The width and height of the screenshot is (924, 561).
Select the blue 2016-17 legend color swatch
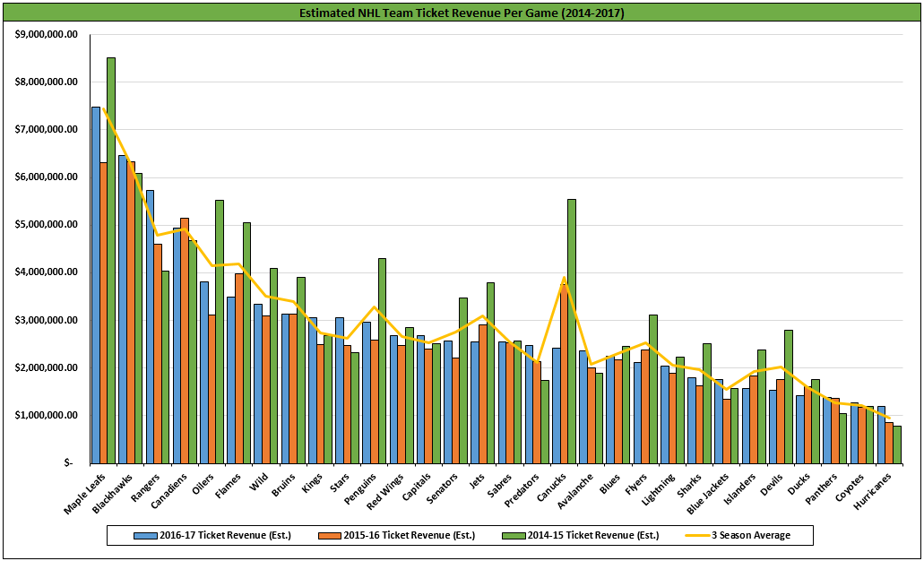click(x=144, y=535)
